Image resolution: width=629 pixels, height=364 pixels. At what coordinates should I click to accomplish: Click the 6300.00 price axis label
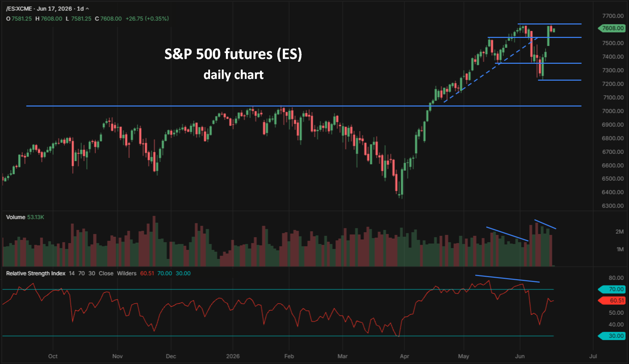[613, 206]
